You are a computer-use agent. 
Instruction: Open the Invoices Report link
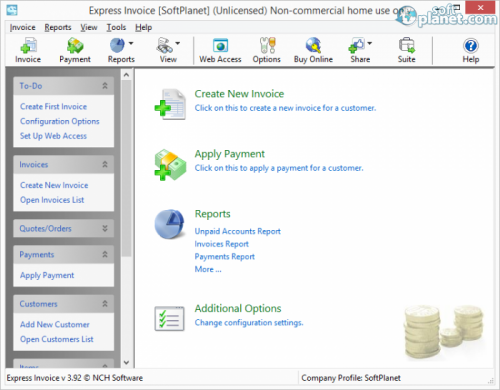point(222,244)
